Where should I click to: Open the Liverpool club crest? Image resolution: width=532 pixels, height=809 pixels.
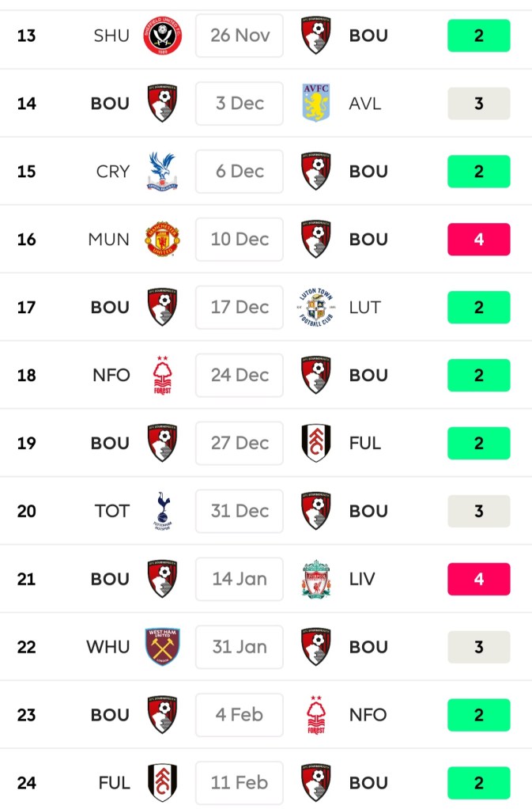coord(316,580)
